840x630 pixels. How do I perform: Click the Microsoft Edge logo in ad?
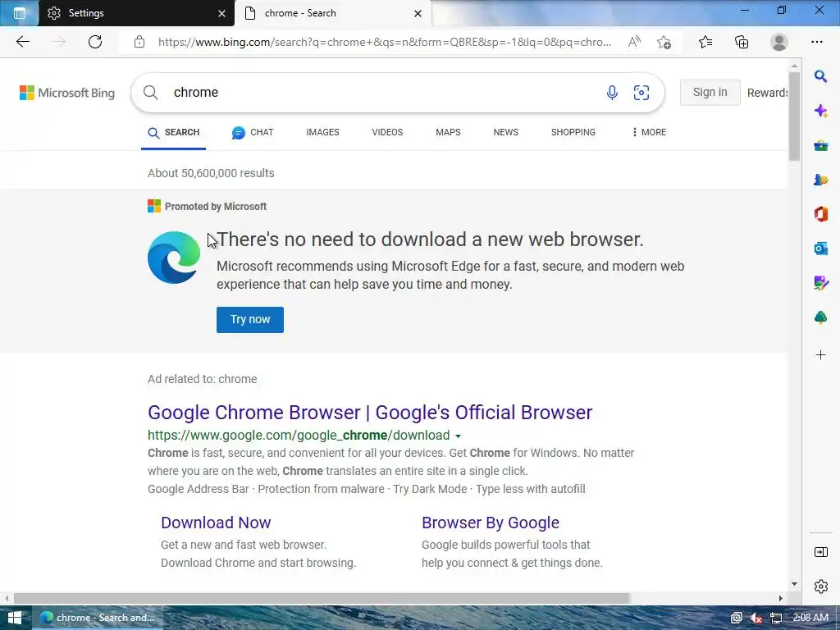click(x=174, y=258)
